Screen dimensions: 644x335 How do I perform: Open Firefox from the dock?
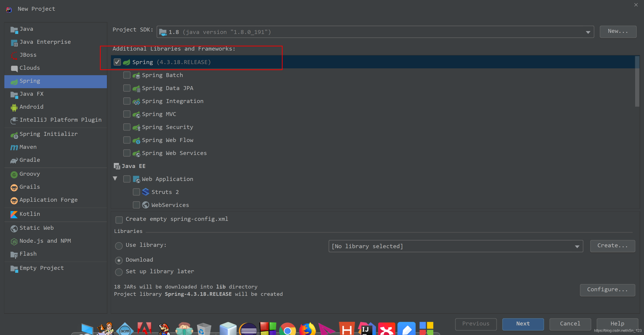click(307, 329)
